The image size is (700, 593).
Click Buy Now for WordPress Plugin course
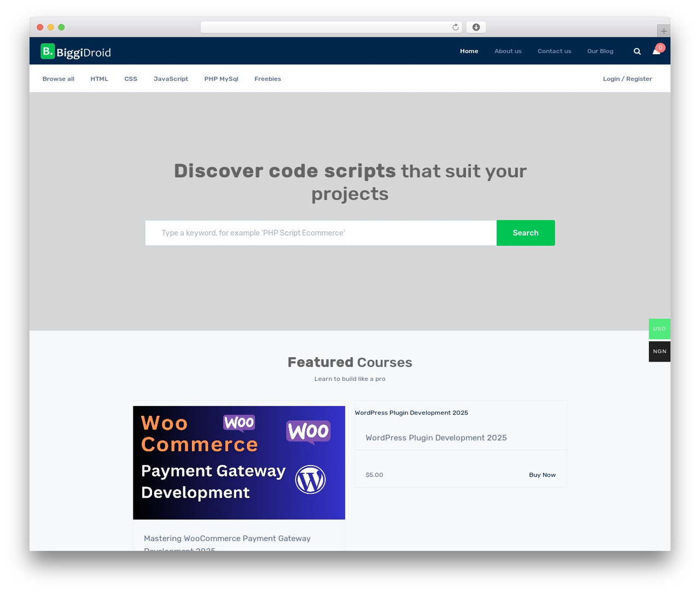pos(542,475)
